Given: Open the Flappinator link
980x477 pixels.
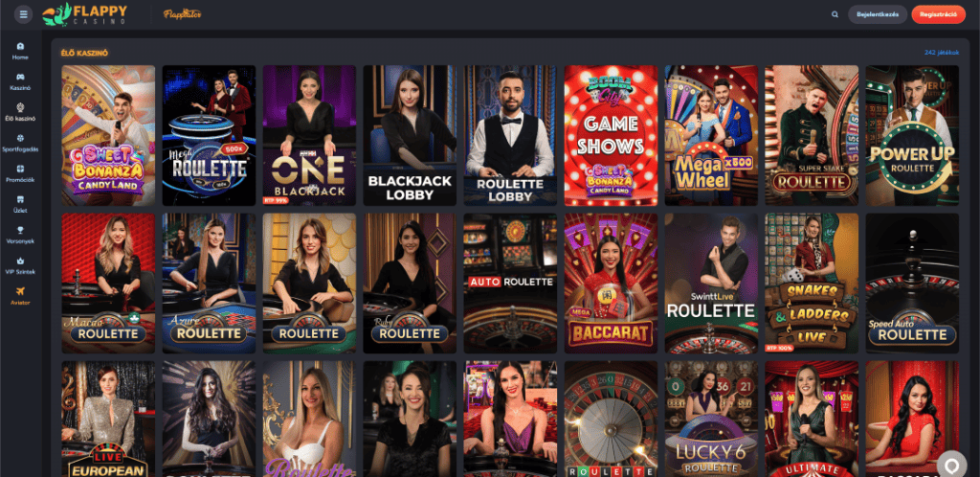Looking at the screenshot, I should (x=182, y=13).
